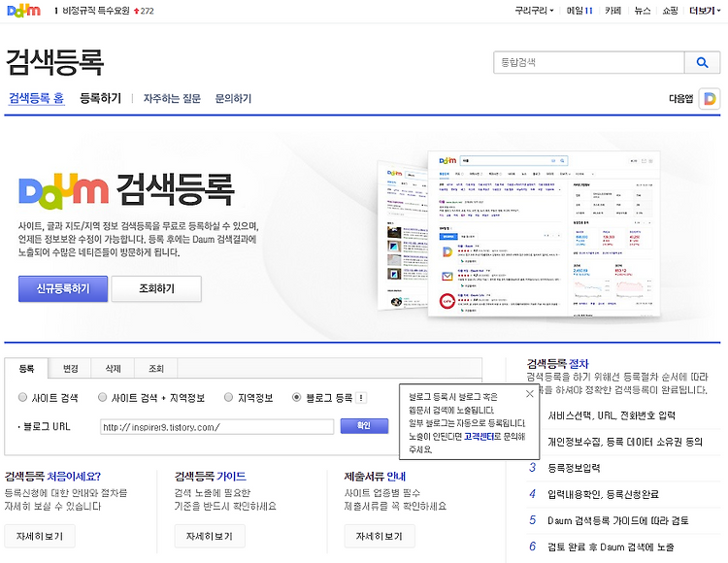Switch to the 등록 tab
The height and width of the screenshot is (563, 728).
click(x=26, y=369)
